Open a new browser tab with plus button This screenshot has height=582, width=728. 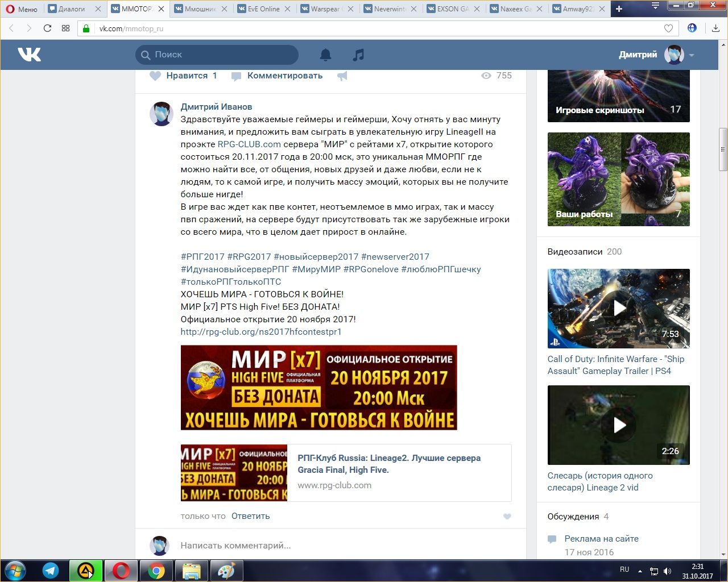tap(619, 9)
